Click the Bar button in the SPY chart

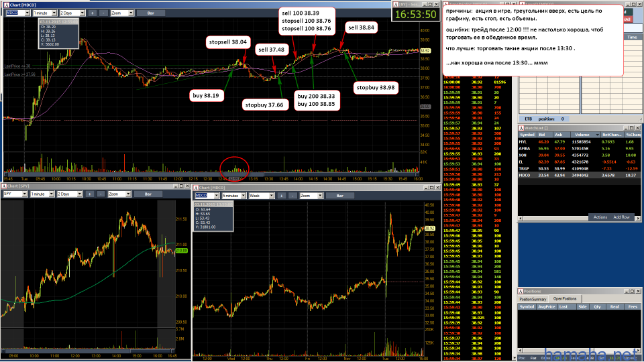[x=148, y=194]
